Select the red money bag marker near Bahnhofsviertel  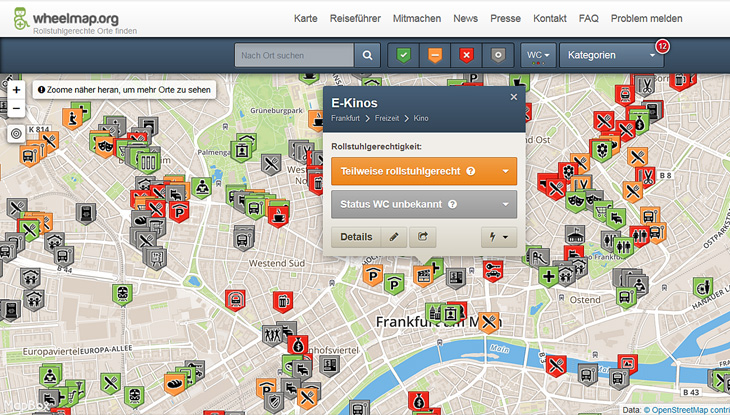tap(298, 346)
